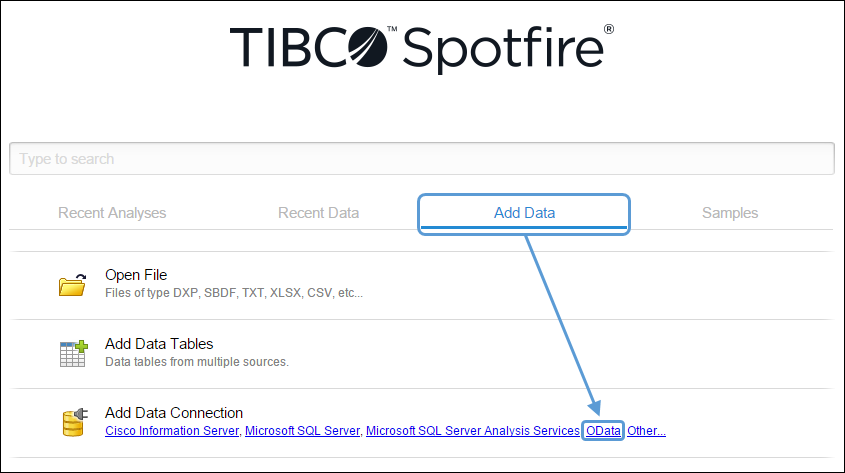Click the Open File folder icon
Screen dimensions: 845x473
pos(72,284)
